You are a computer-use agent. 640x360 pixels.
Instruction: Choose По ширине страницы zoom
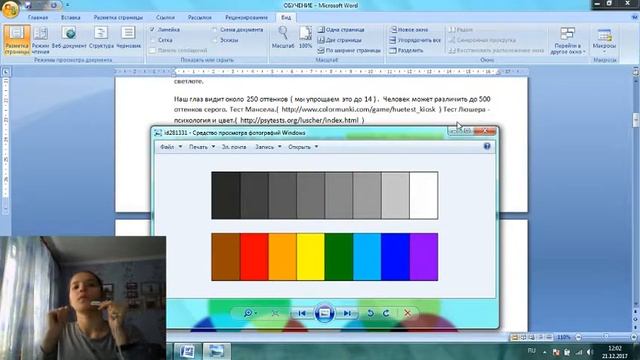349,51
